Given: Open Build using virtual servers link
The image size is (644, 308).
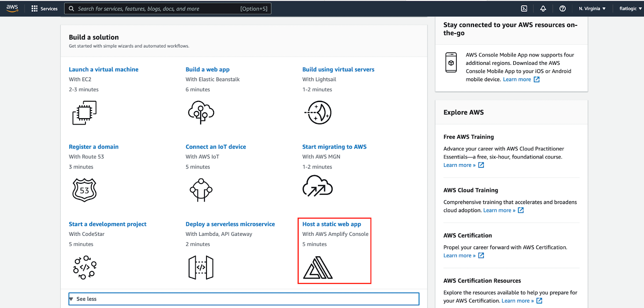Looking at the screenshot, I should (x=339, y=69).
